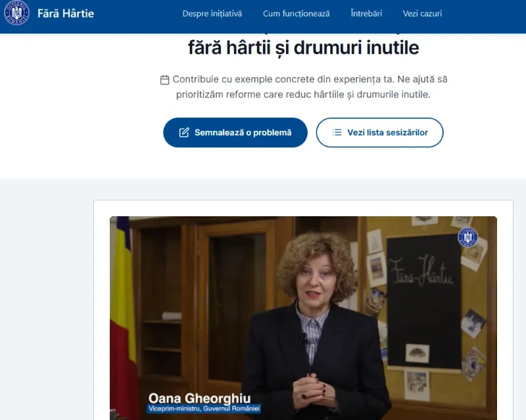The height and width of the screenshot is (420, 526).
Task: Click the Romanian government coat of arms logo
Action: click(18, 14)
